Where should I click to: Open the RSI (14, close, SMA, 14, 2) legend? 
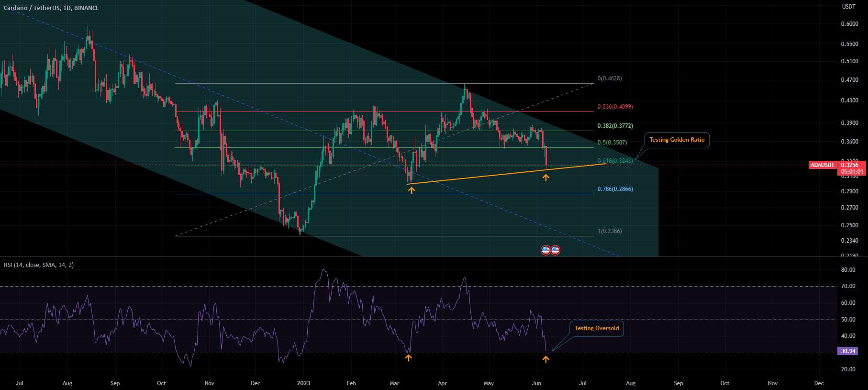39,265
